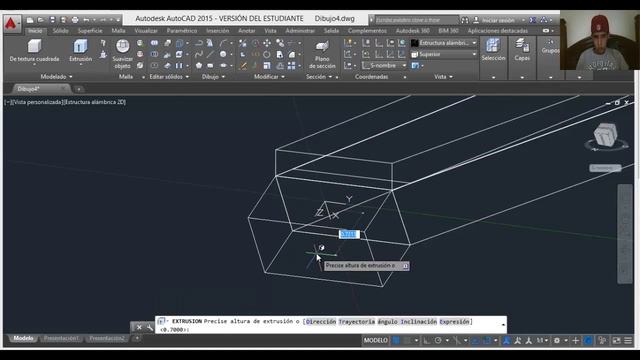Switch to the Paramétrico ribbon tab
The image size is (640, 360).
(x=182, y=31)
